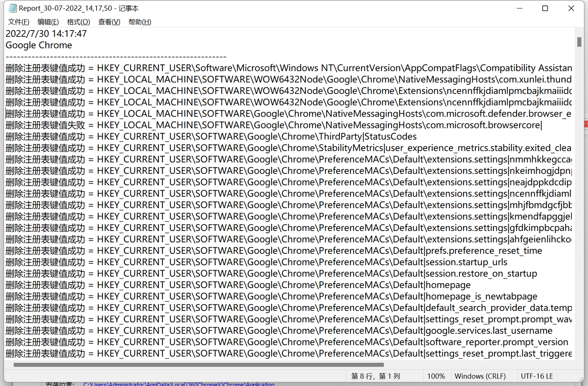Click the 360ChromeX path link in background window
The image size is (588, 386).
(x=179, y=384)
